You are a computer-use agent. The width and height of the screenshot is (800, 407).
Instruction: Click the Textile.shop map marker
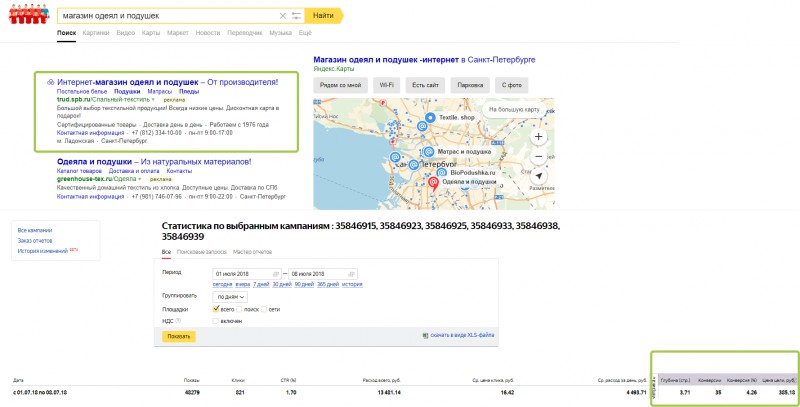[430, 118]
